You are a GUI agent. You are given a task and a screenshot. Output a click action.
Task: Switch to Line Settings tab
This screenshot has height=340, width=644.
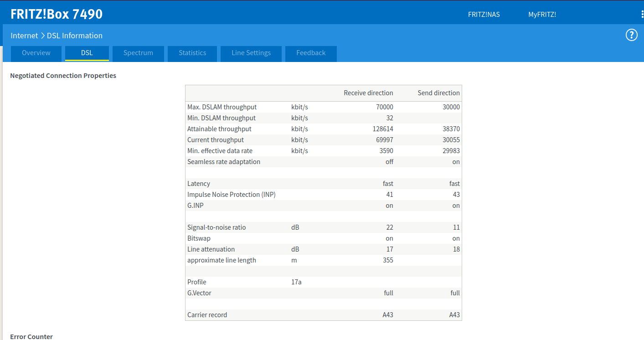[251, 53]
